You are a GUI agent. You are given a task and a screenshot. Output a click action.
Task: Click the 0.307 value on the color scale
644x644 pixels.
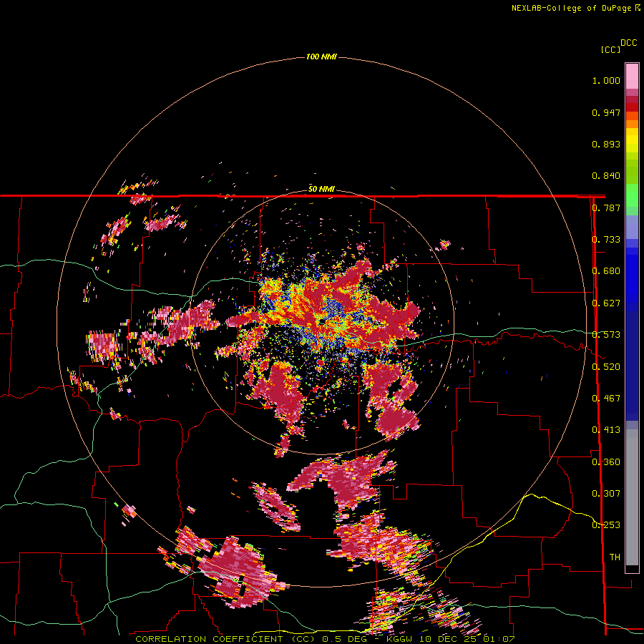[x=606, y=494]
